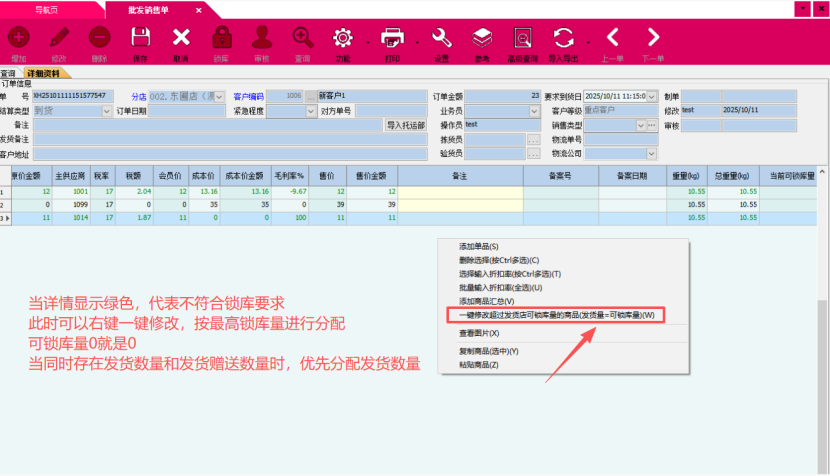Viewport: 830px width, 476px height.
Task: Click into the 备注 input field
Action: (208, 125)
